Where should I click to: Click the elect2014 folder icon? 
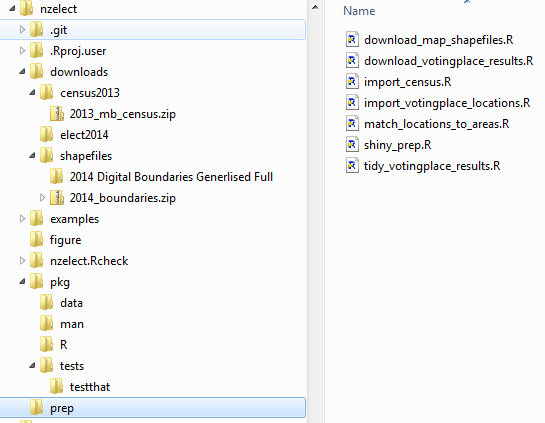click(47, 135)
